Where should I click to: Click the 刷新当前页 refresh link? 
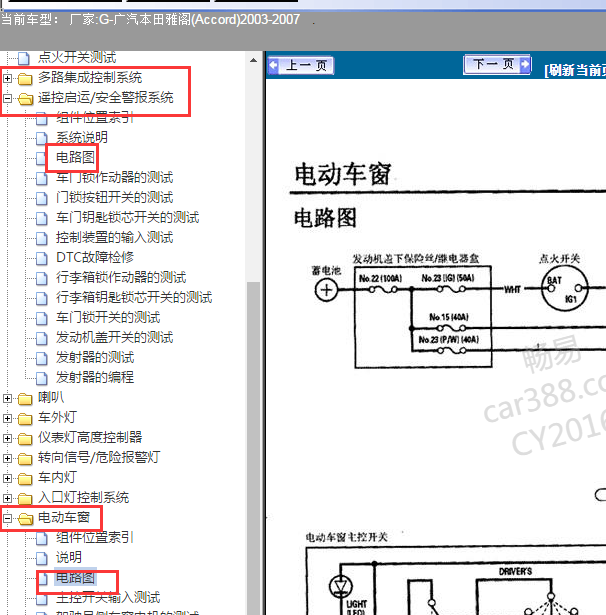pyautogui.click(x=575, y=70)
